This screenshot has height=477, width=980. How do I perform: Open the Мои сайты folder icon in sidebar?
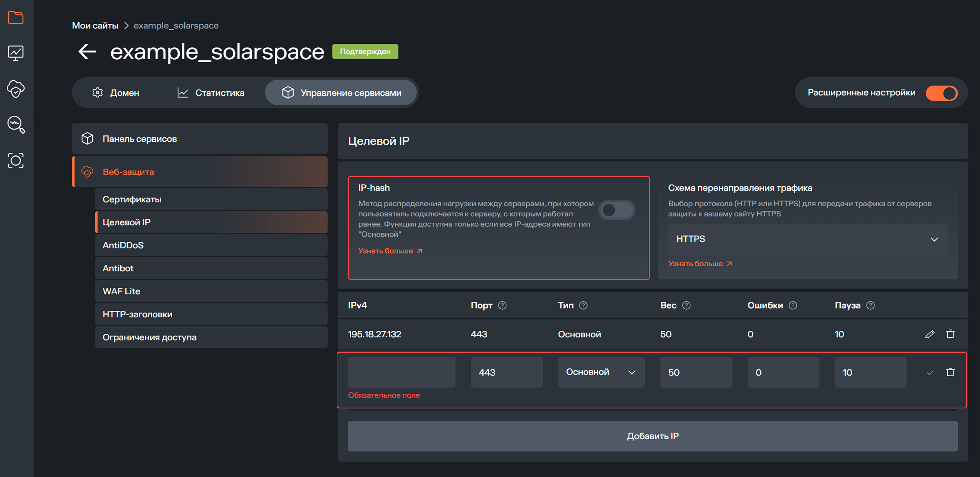(16, 17)
